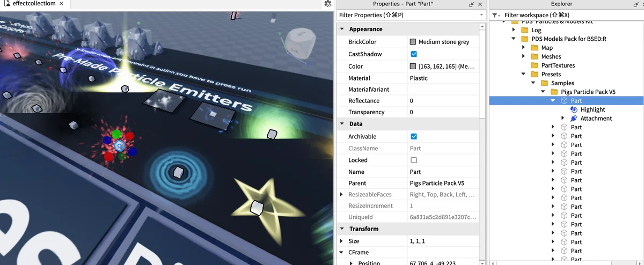Viewport: 644px width, 265px height.
Task: Click the Samples folder icon
Action: 544,83
